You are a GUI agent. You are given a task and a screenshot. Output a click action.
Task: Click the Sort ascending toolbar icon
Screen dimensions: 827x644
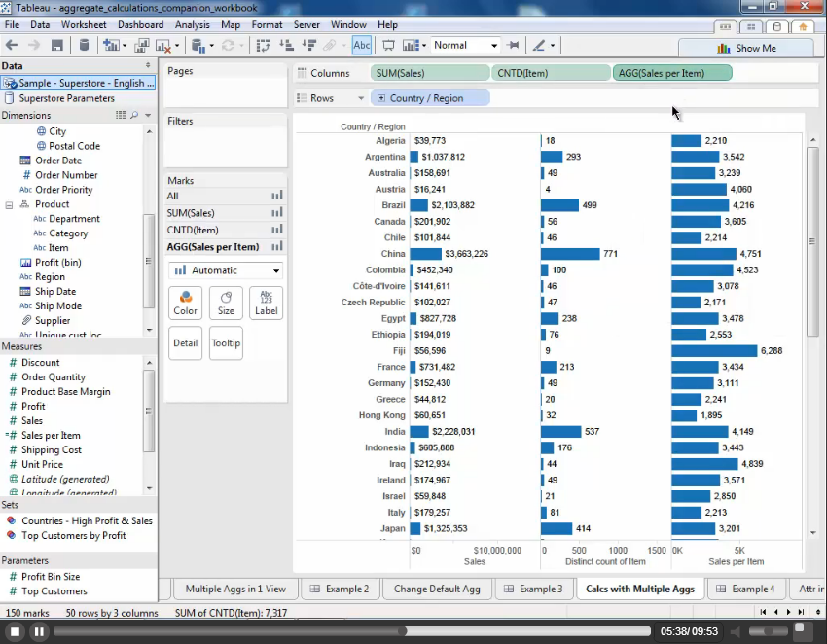point(286,45)
